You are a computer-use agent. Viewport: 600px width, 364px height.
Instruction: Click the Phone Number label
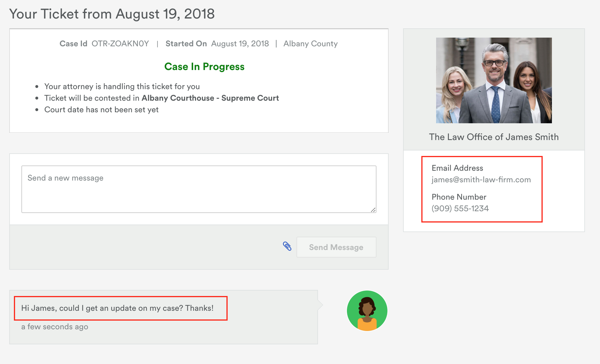459,197
